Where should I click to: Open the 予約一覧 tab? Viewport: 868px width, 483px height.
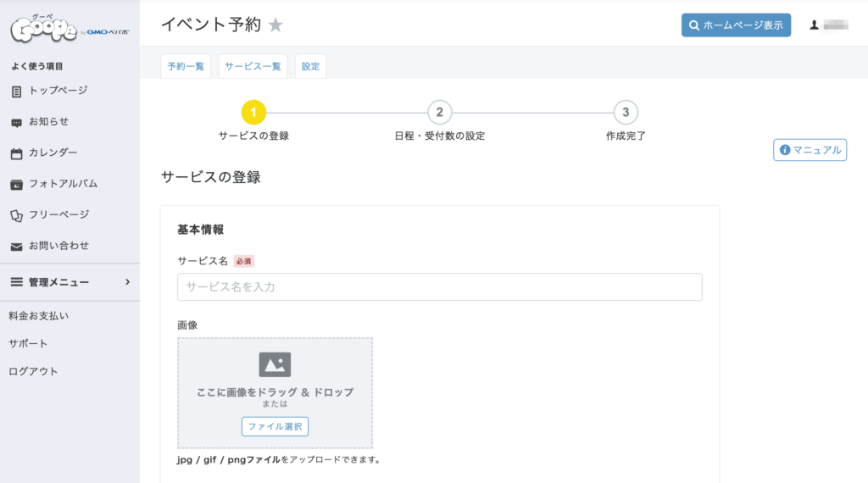186,66
